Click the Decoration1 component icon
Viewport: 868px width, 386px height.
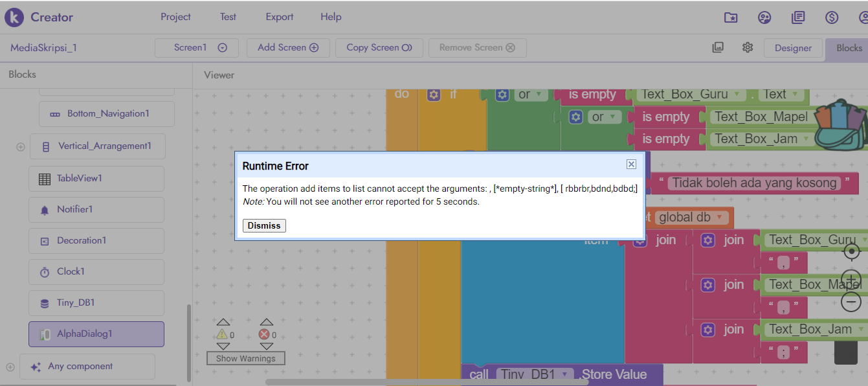(x=45, y=242)
